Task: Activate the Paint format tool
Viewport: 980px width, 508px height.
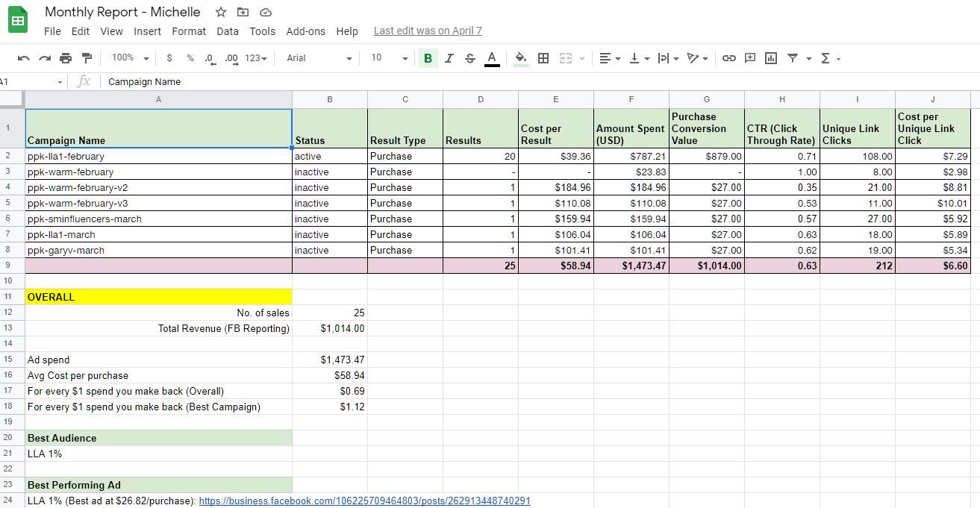Action: tap(87, 58)
